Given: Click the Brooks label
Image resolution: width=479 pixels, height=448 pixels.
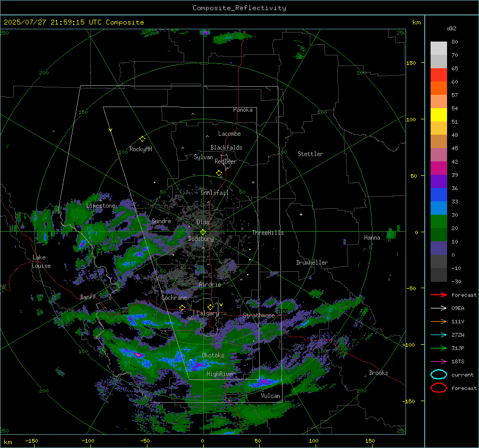Looking at the screenshot, I should (x=379, y=373).
